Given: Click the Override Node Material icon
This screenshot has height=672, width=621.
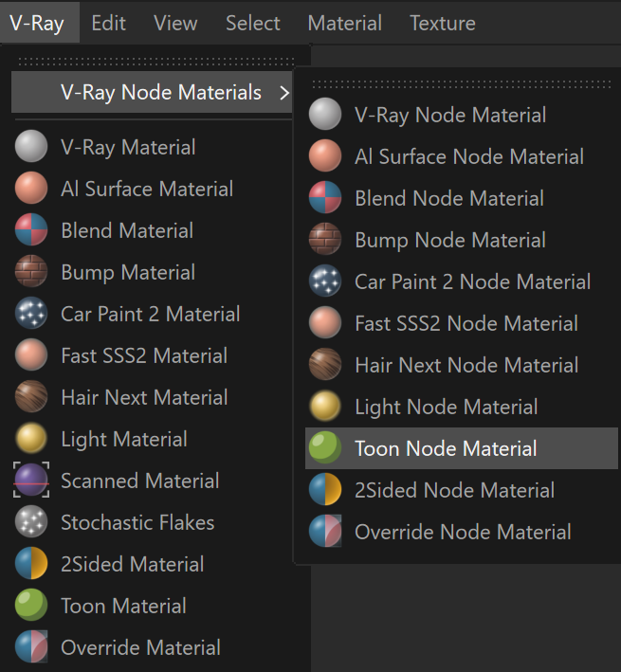Looking at the screenshot, I should tap(325, 531).
